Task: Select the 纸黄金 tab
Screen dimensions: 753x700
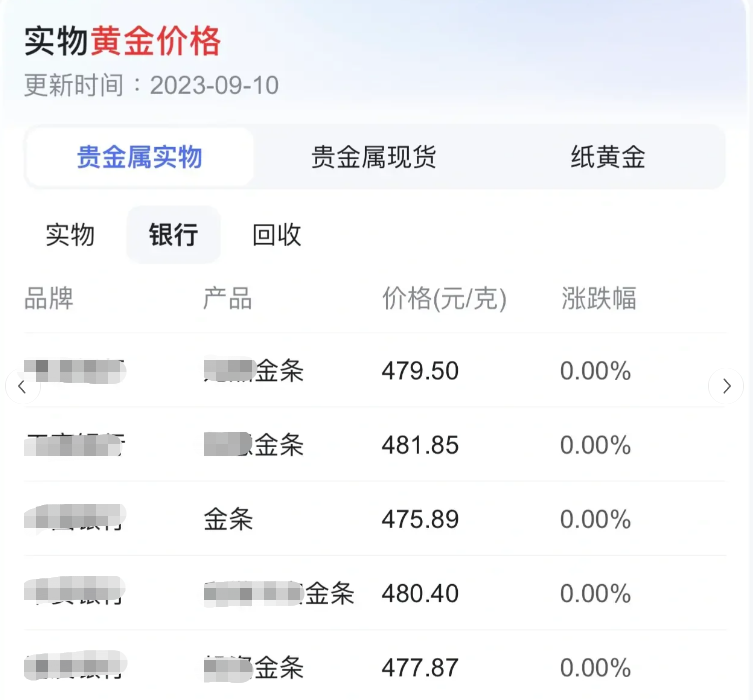Action: (607, 157)
